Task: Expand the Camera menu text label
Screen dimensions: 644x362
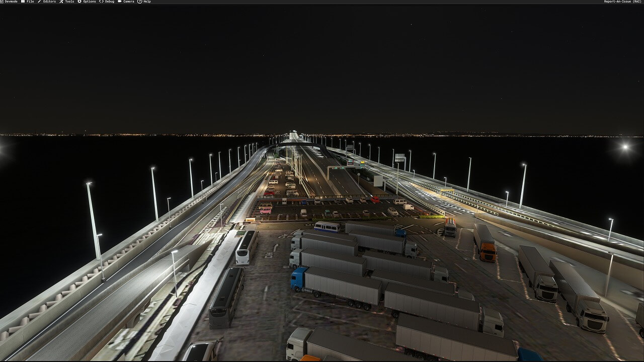Action: [x=129, y=2]
